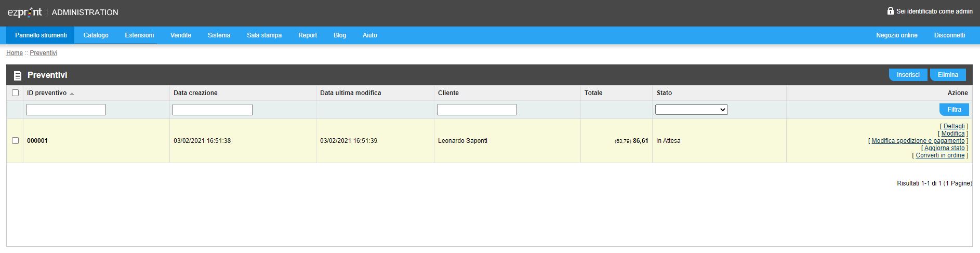Select the checkbox for quote 000001

(15, 141)
